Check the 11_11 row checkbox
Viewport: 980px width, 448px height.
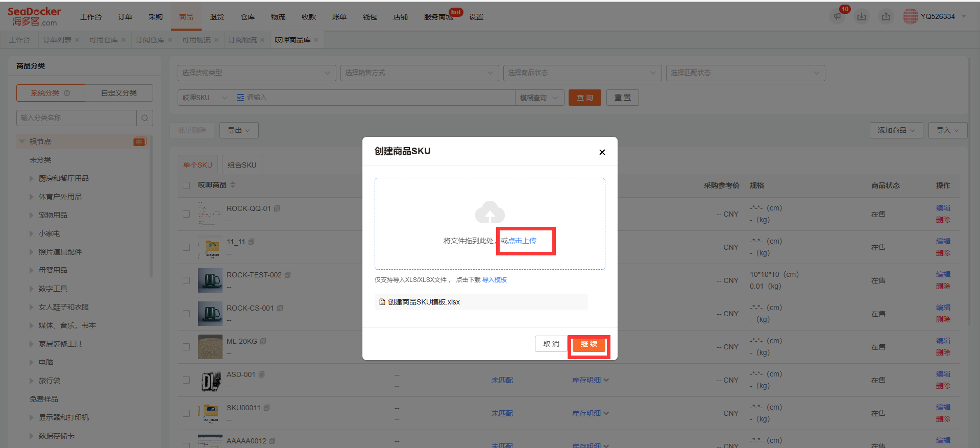click(x=186, y=247)
